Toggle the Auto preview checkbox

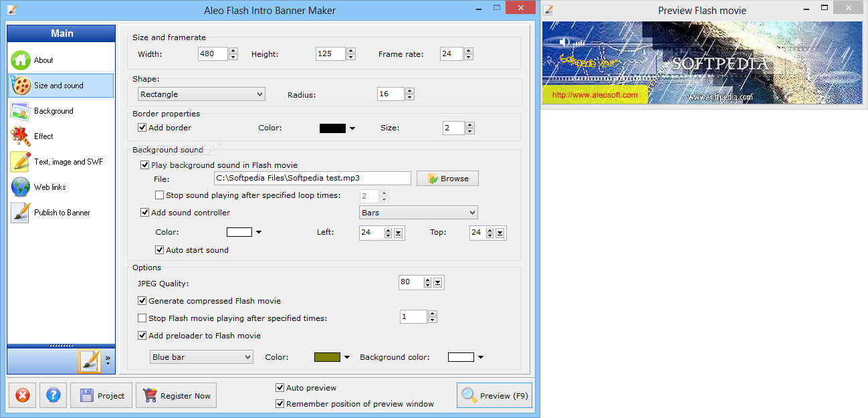280,387
